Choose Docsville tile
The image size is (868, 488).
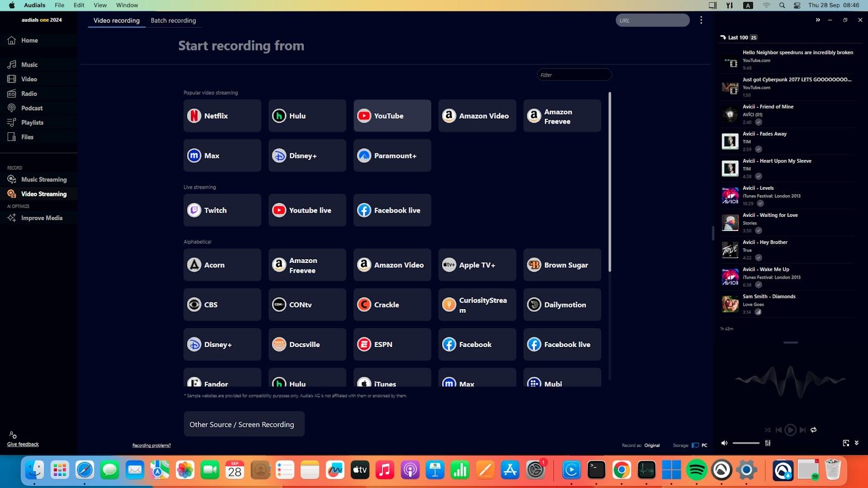click(x=307, y=344)
